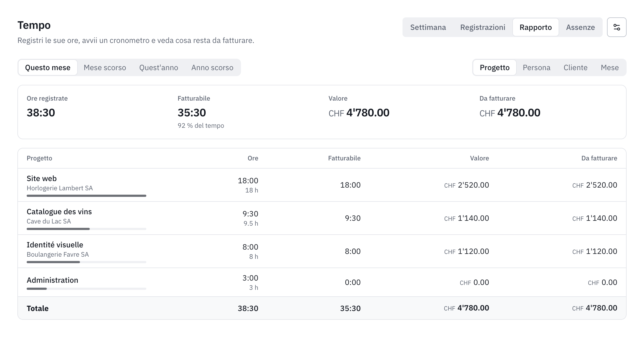
Task: Group report by Cliente
Action: coord(575,67)
